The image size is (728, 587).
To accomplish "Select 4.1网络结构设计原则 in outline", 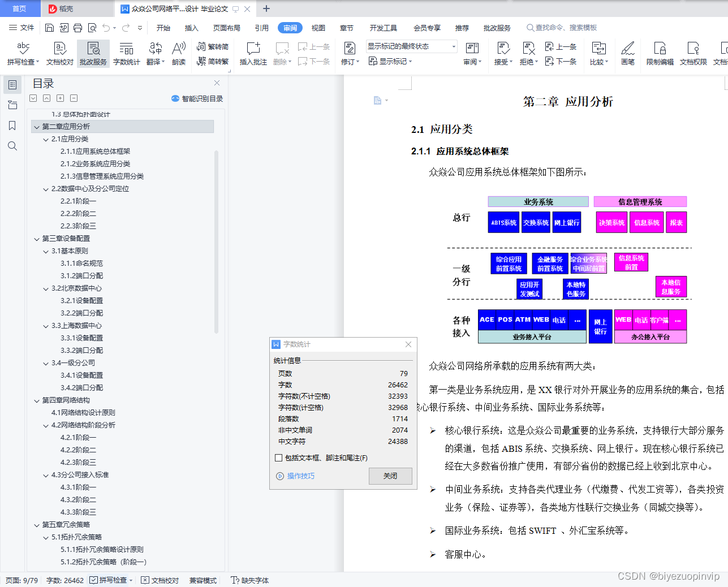I will [83, 413].
